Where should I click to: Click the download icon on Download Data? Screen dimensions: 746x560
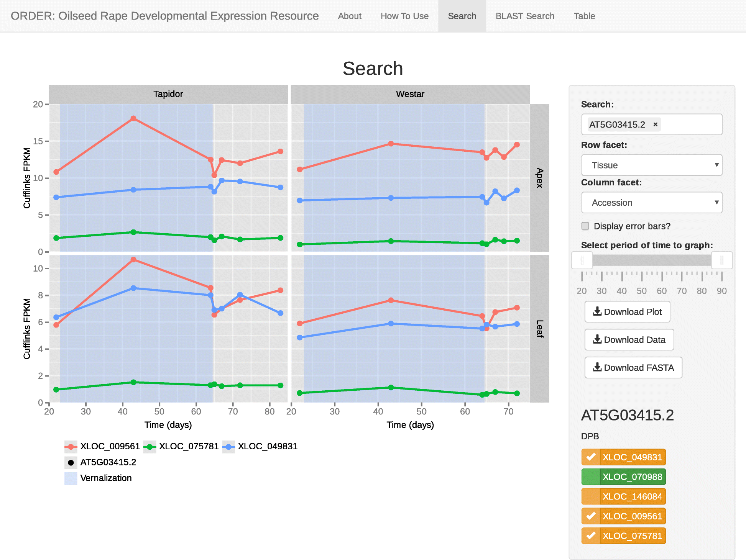597,339
